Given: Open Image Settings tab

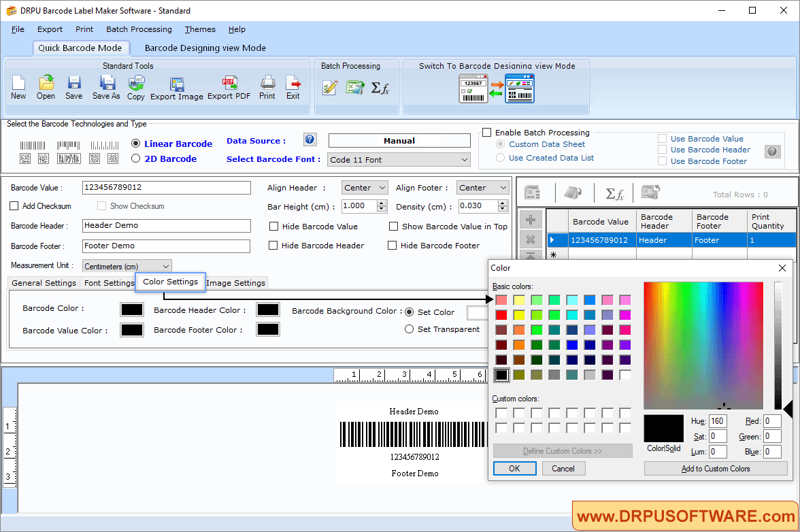Looking at the screenshot, I should tap(235, 282).
